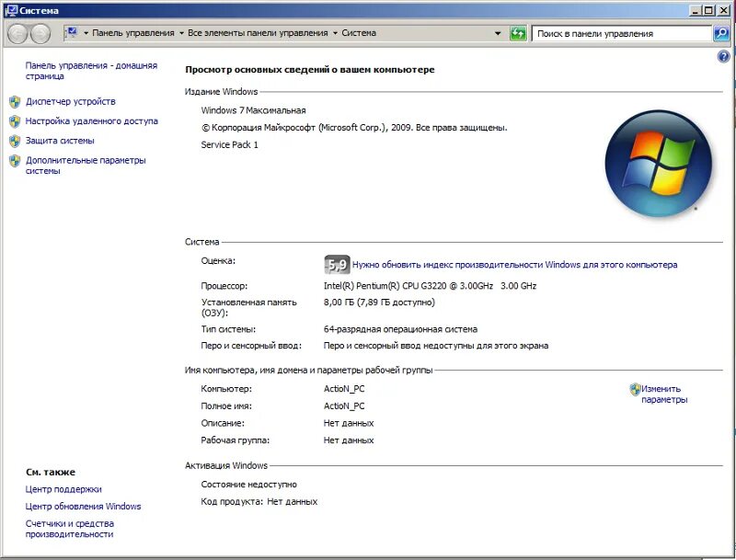Click the Код продукта: Нет данных text
The image size is (736, 560).
tap(259, 502)
